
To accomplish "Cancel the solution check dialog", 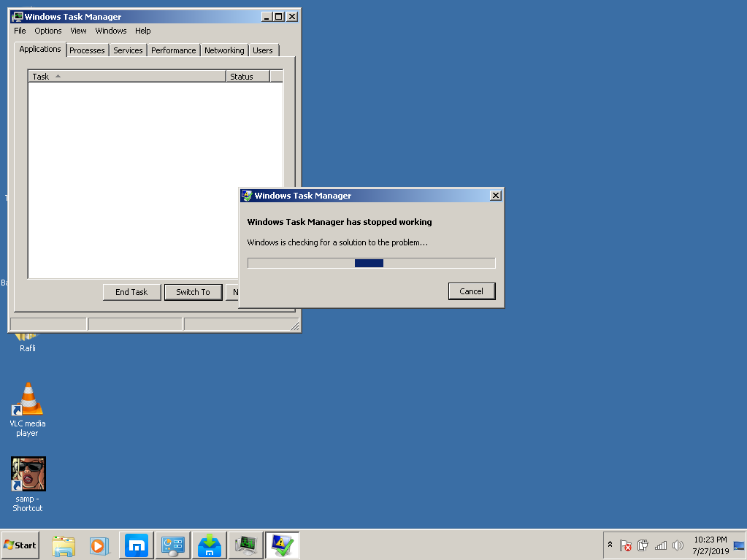I will click(x=472, y=291).
